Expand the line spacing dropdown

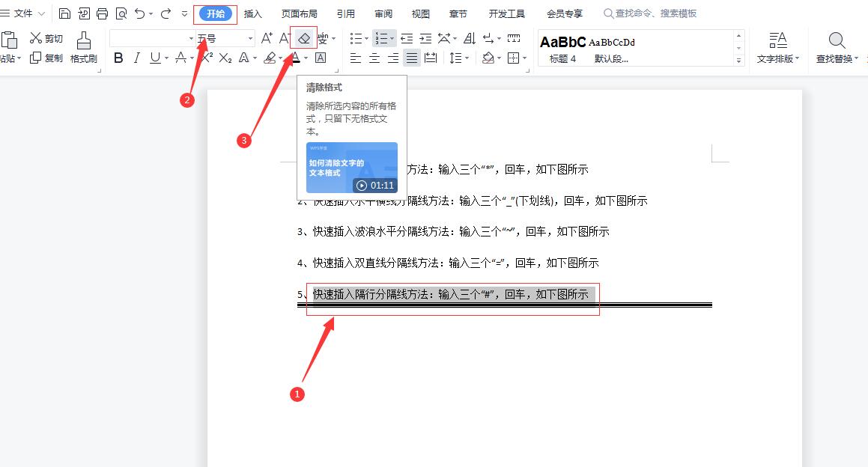[467, 58]
